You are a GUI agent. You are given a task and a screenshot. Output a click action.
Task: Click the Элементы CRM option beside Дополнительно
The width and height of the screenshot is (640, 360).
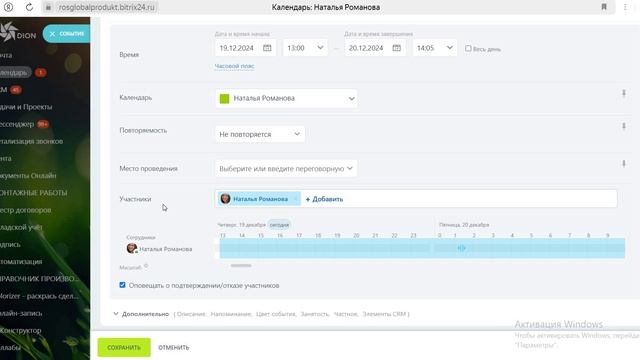pyautogui.click(x=384, y=314)
